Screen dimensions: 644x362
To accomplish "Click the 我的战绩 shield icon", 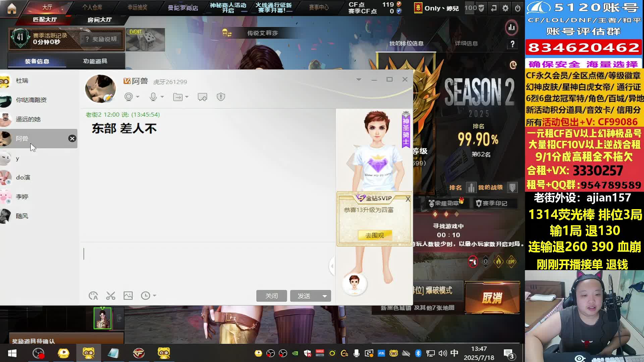I will (x=512, y=188).
